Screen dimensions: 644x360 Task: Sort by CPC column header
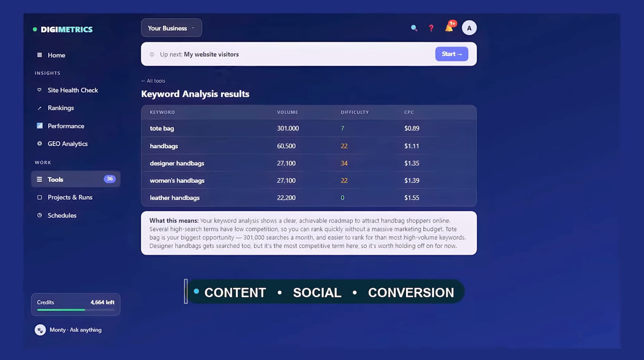pyautogui.click(x=409, y=112)
